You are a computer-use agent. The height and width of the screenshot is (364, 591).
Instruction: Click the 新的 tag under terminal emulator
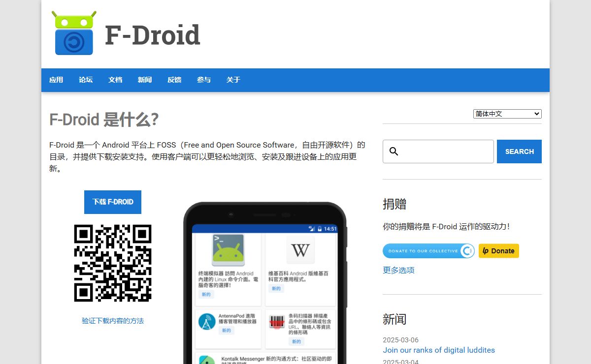tap(206, 294)
